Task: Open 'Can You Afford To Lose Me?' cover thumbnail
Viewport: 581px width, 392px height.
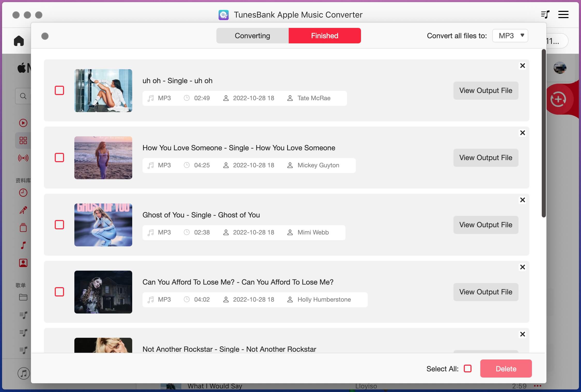Action: tap(103, 292)
